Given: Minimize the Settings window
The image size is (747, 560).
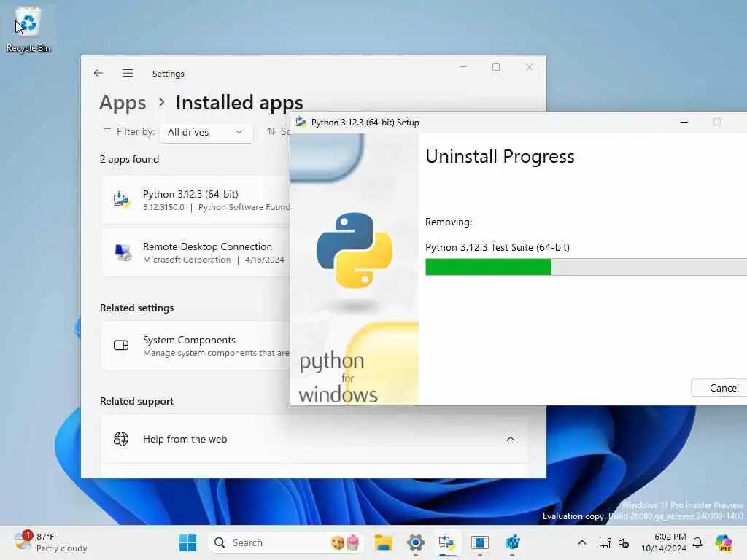Looking at the screenshot, I should [x=462, y=67].
